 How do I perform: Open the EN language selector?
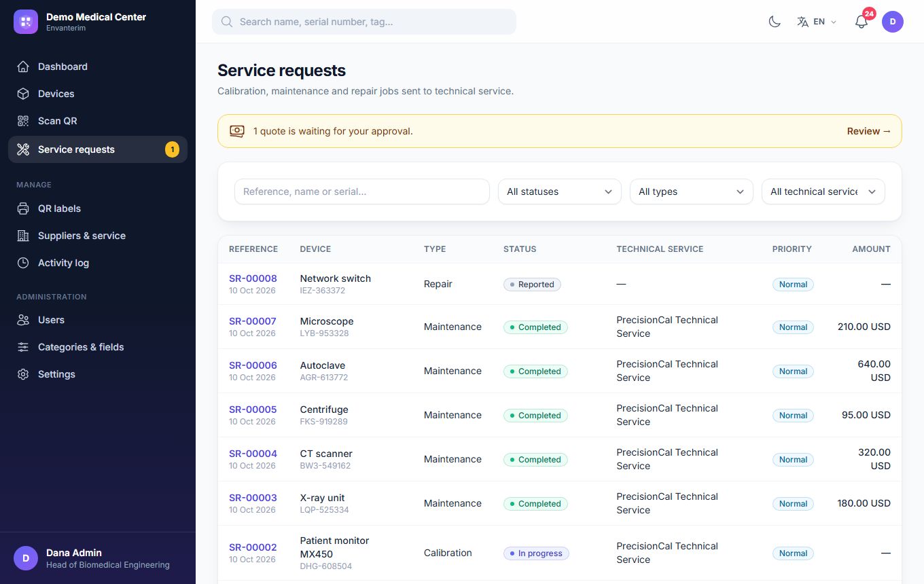[x=817, y=22]
